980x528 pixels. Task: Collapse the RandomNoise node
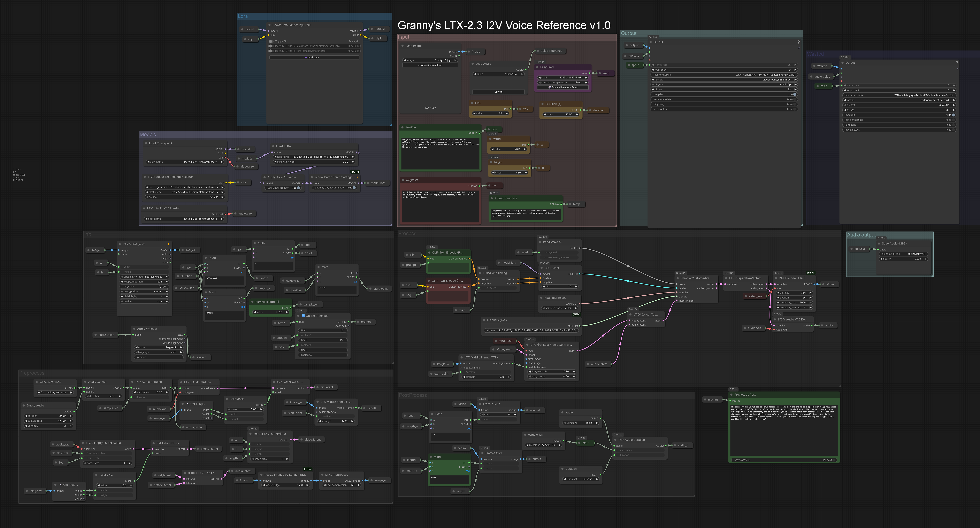tap(540, 242)
